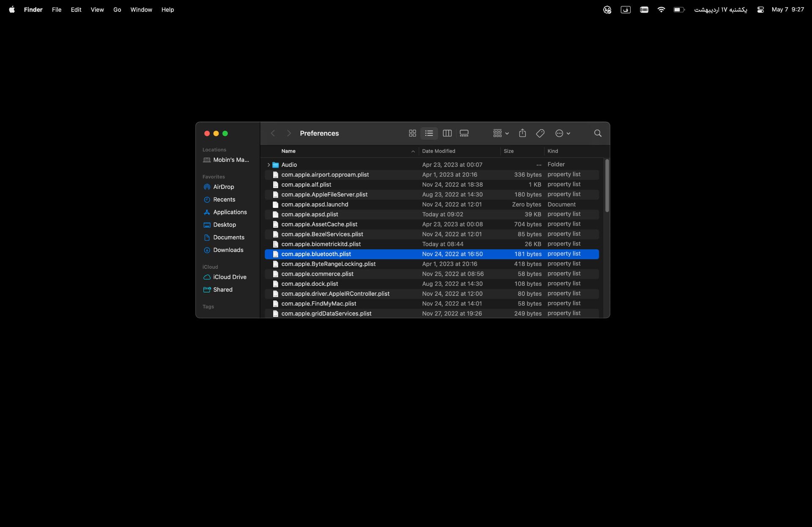The width and height of the screenshot is (812, 527).
Task: Switch to list view in Finder toolbar
Action: [x=429, y=133]
